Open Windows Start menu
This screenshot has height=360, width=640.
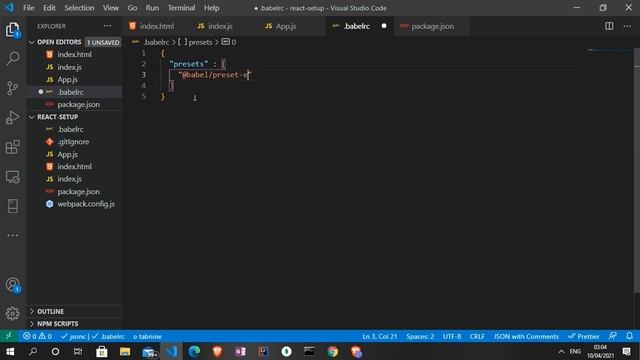click(10, 351)
